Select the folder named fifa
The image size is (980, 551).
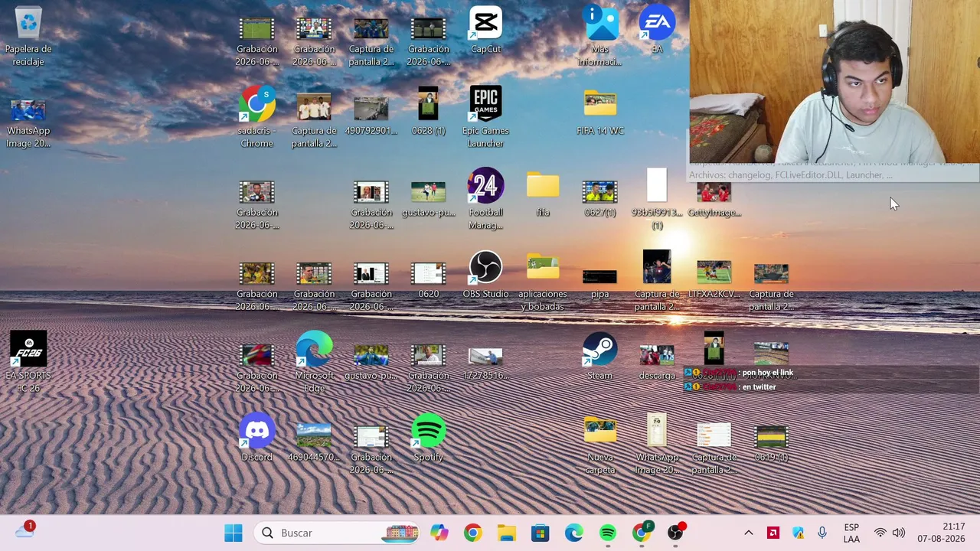tap(543, 194)
